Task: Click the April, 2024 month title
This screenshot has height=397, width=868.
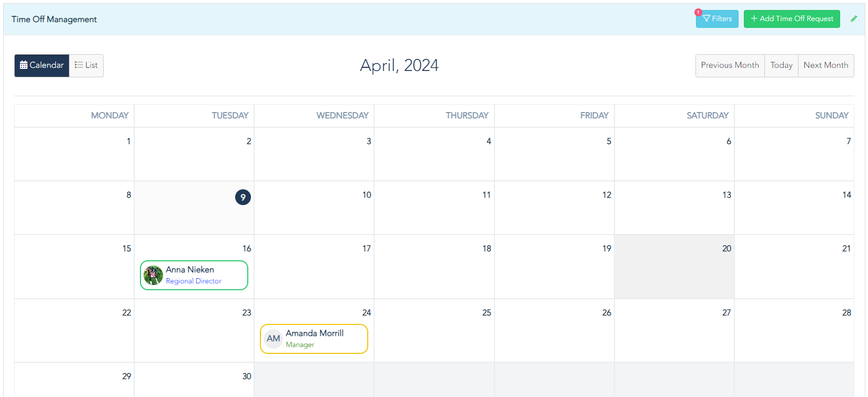Action: coord(399,65)
